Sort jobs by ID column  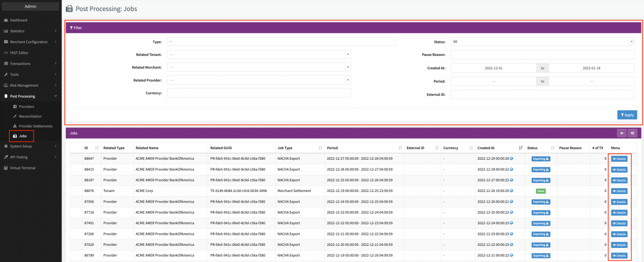click(x=97, y=148)
